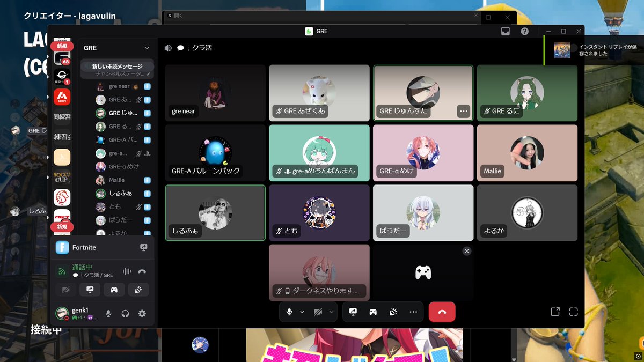Open user settings gear icon

pos(142,314)
